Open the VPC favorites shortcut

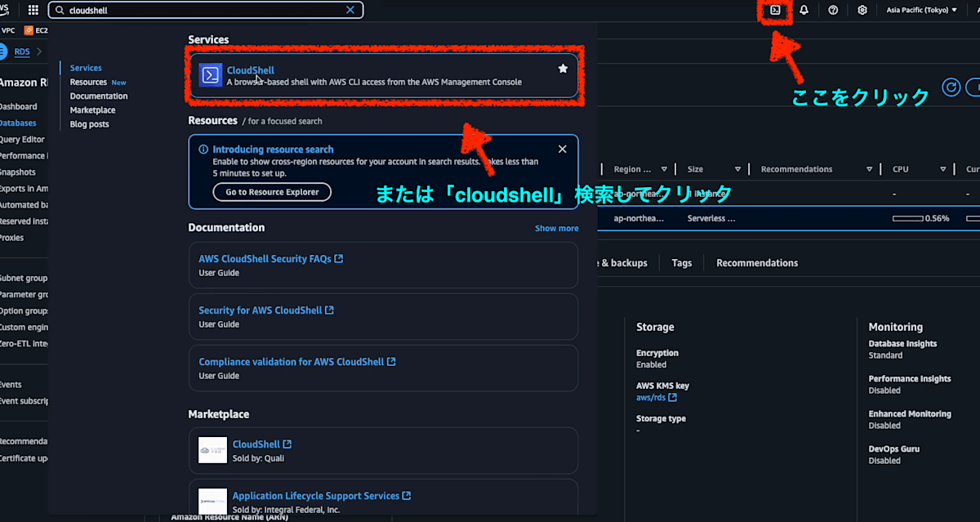click(x=8, y=30)
